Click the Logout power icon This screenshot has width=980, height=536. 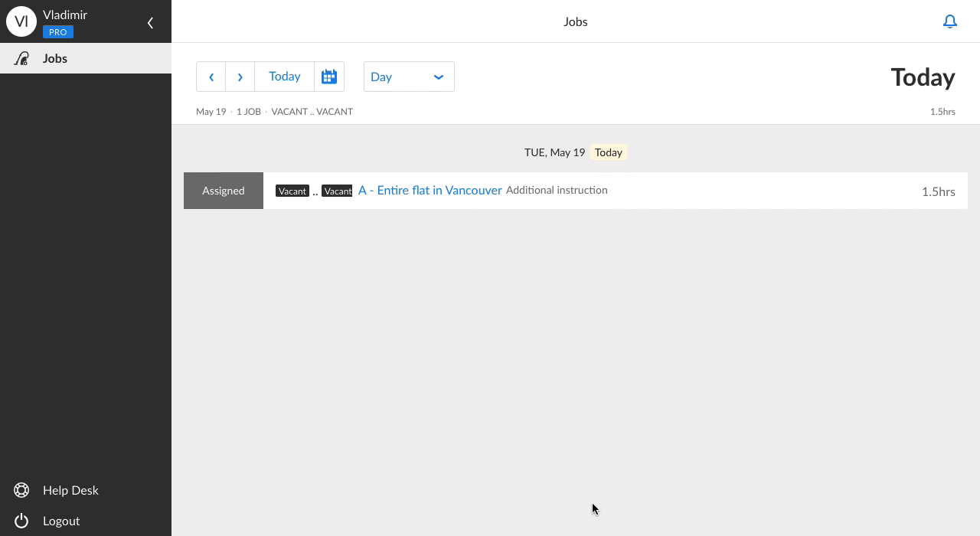click(x=21, y=521)
